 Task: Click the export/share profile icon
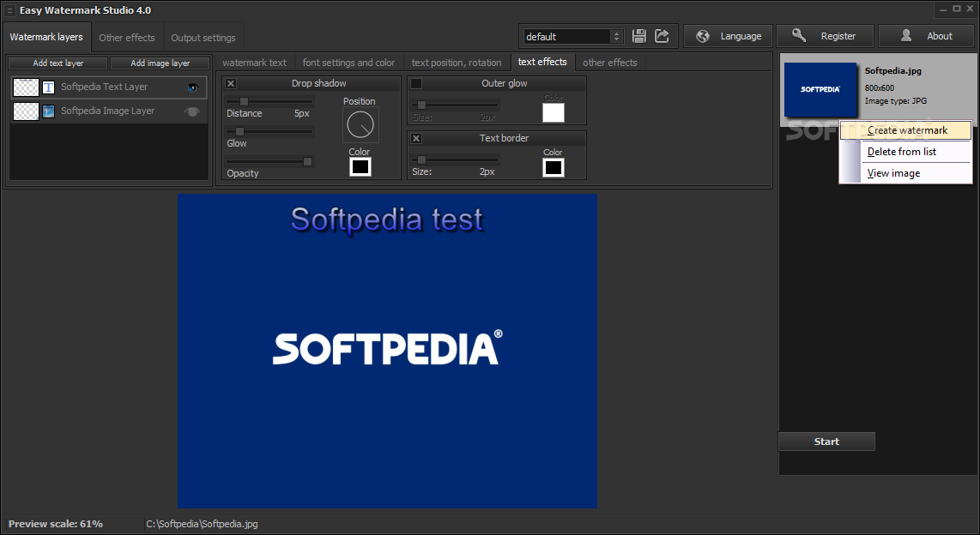click(662, 36)
